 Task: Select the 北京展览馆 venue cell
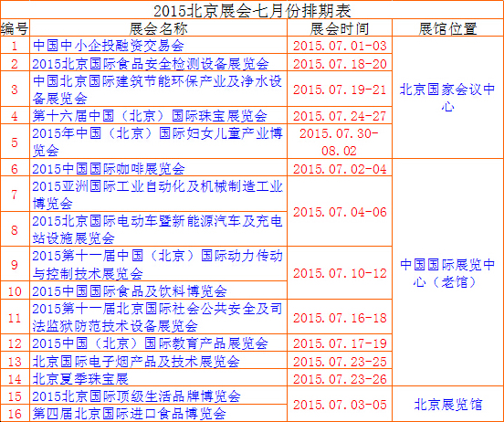(x=448, y=405)
